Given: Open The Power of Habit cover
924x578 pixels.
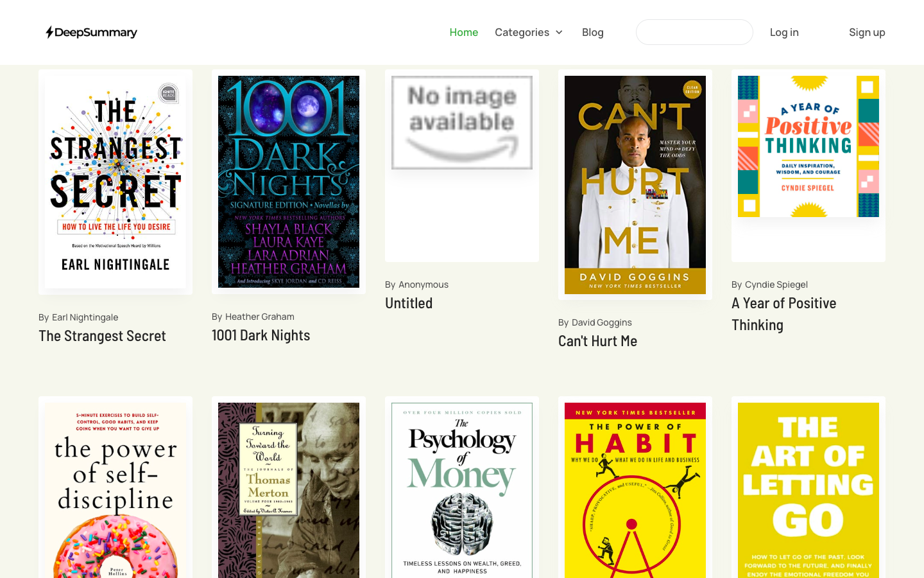Looking at the screenshot, I should (x=635, y=491).
